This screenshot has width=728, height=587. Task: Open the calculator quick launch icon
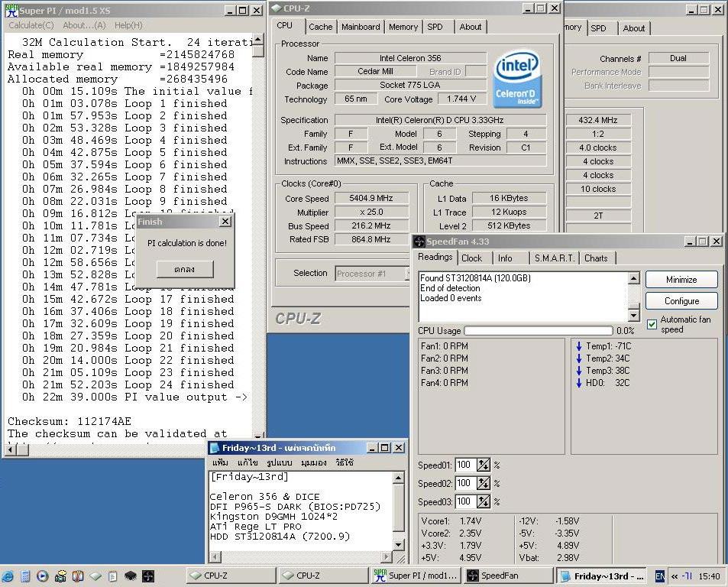(x=25, y=576)
